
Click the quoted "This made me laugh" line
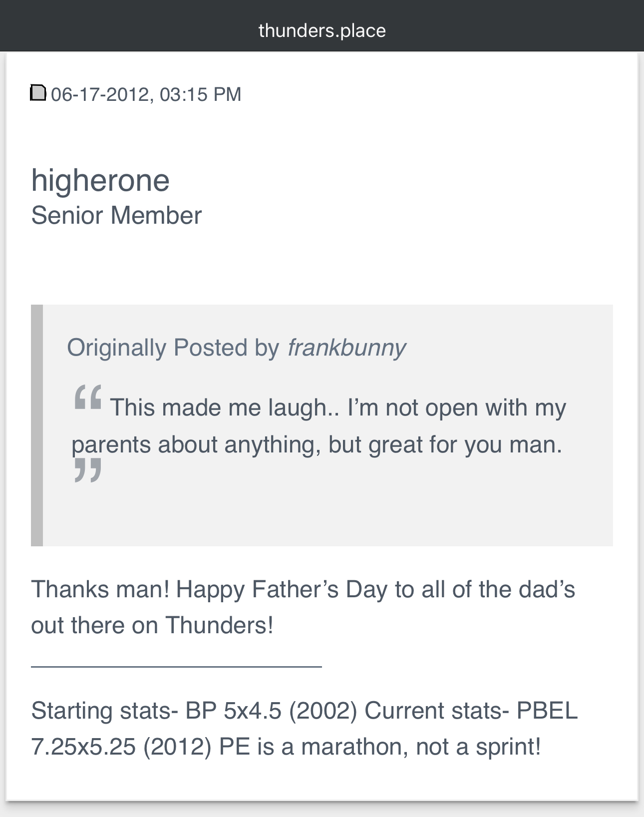(x=338, y=408)
